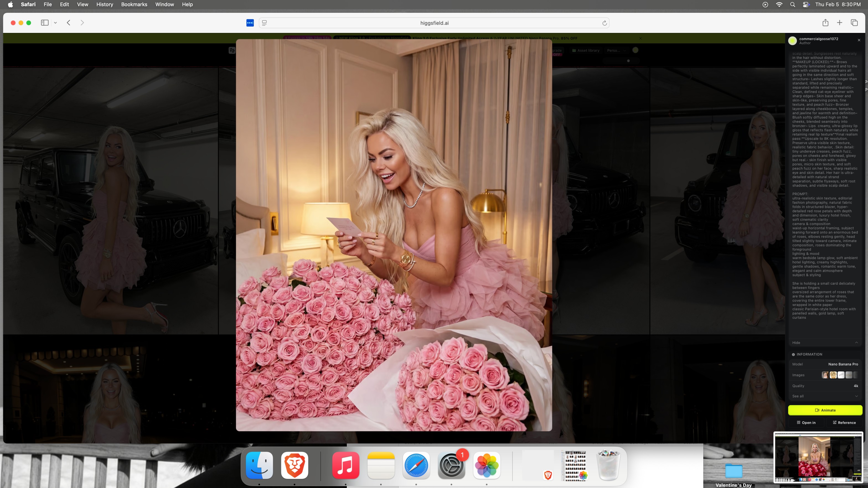Open the page reader menu icon

pos(265,23)
